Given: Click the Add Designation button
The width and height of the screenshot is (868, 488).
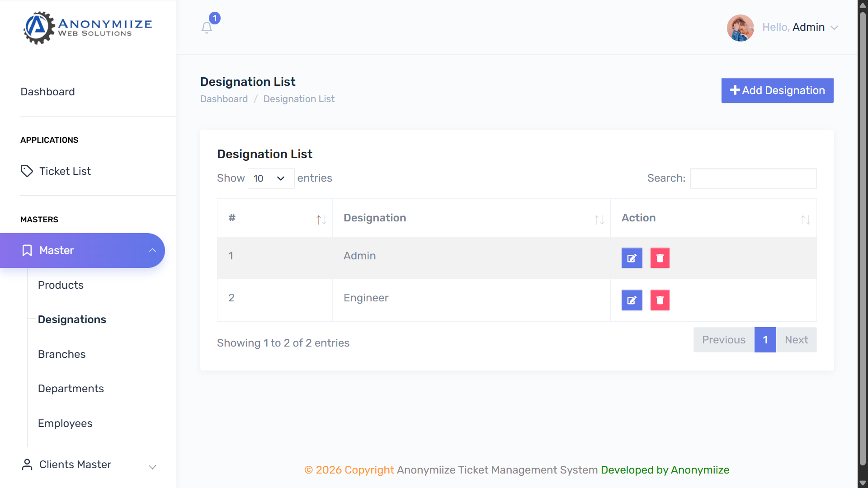Looking at the screenshot, I should point(777,90).
